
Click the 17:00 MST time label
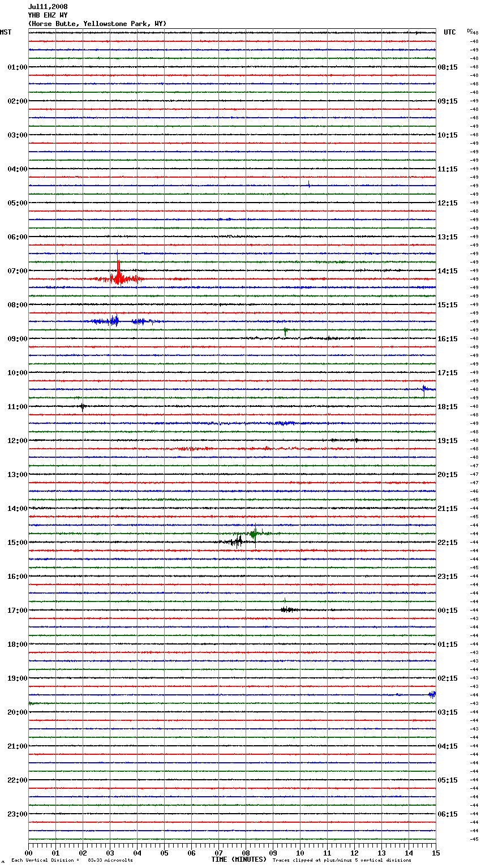pos(18,611)
